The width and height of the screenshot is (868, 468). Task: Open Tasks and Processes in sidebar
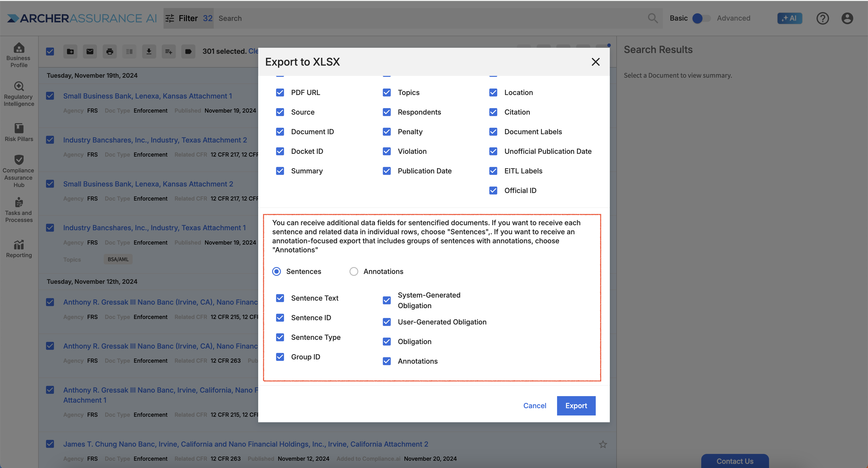coord(19,210)
